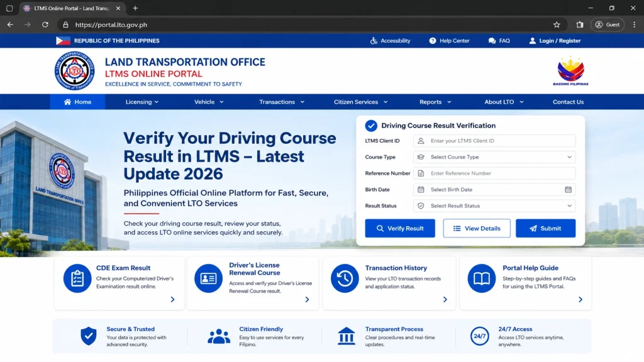Open the browser three-dot menu

coord(634,25)
